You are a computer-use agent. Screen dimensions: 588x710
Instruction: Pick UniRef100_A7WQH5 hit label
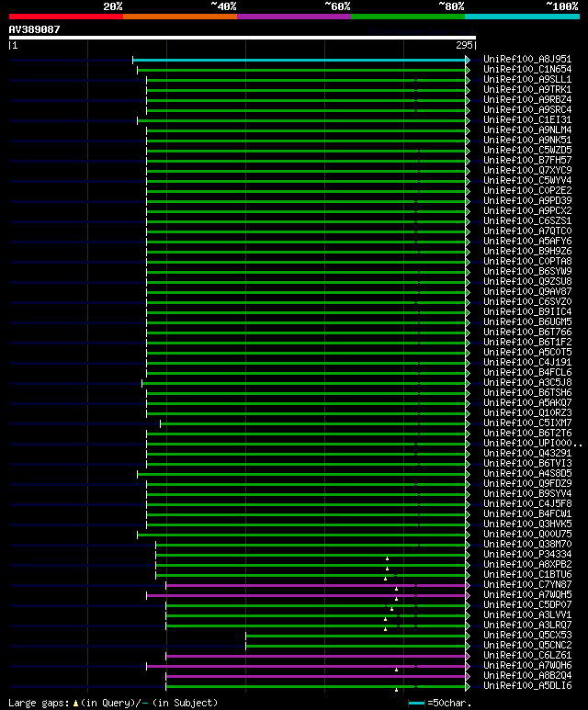point(527,595)
